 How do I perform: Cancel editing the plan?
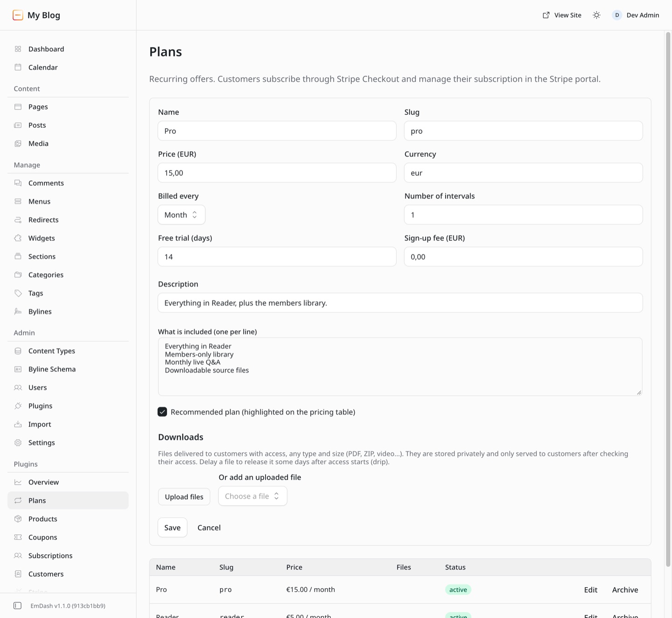(209, 528)
